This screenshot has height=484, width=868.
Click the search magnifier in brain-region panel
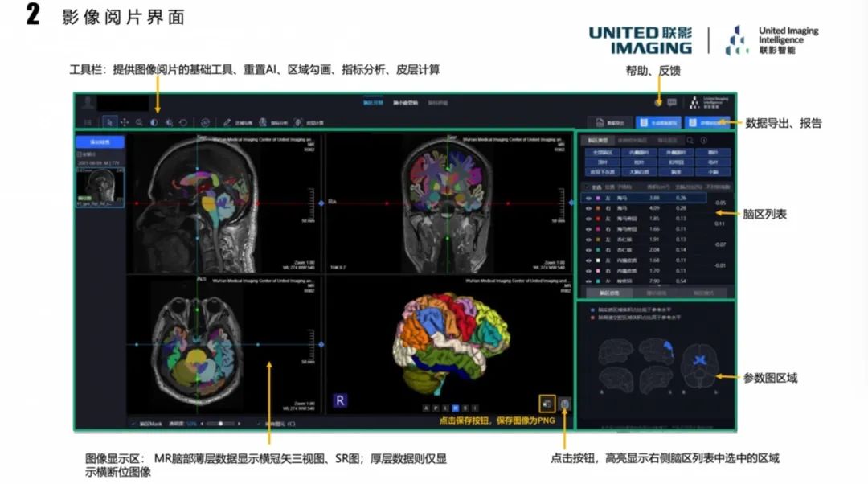click(x=690, y=141)
